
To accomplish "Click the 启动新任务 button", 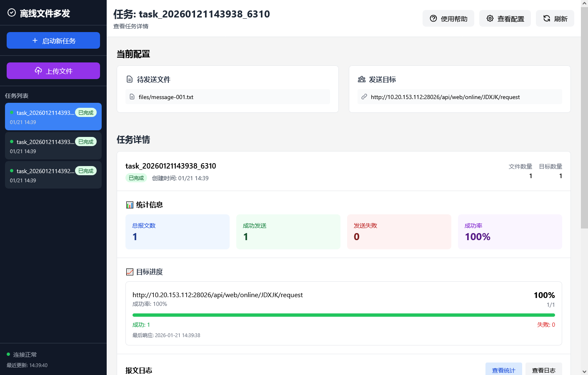I will (x=53, y=40).
